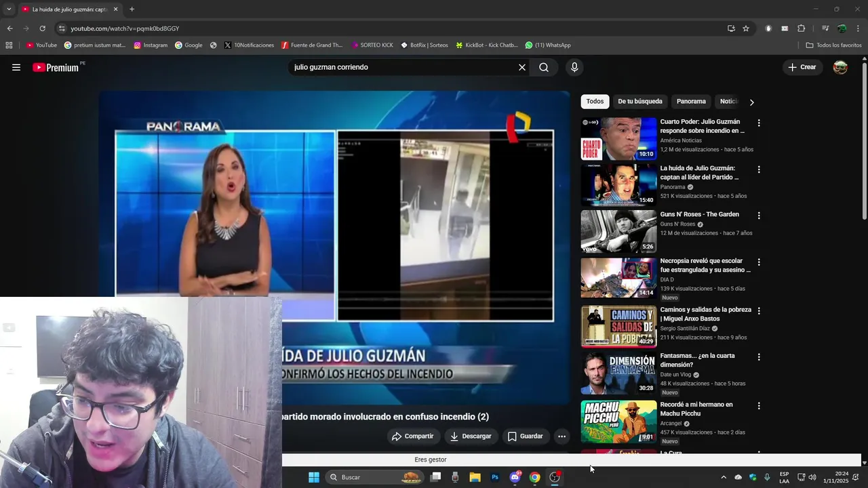Click Descargar below the video
This screenshot has height=488, width=868.
click(471, 436)
